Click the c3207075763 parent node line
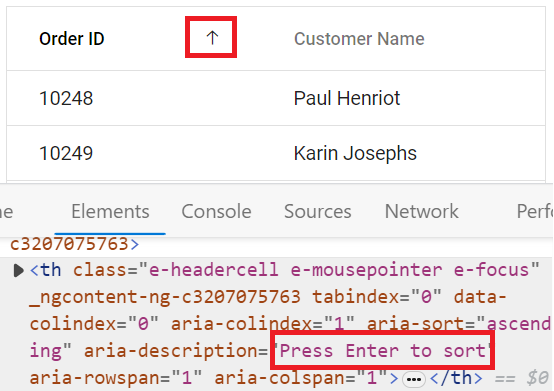Screen dimensions: 554x391 click(x=75, y=244)
